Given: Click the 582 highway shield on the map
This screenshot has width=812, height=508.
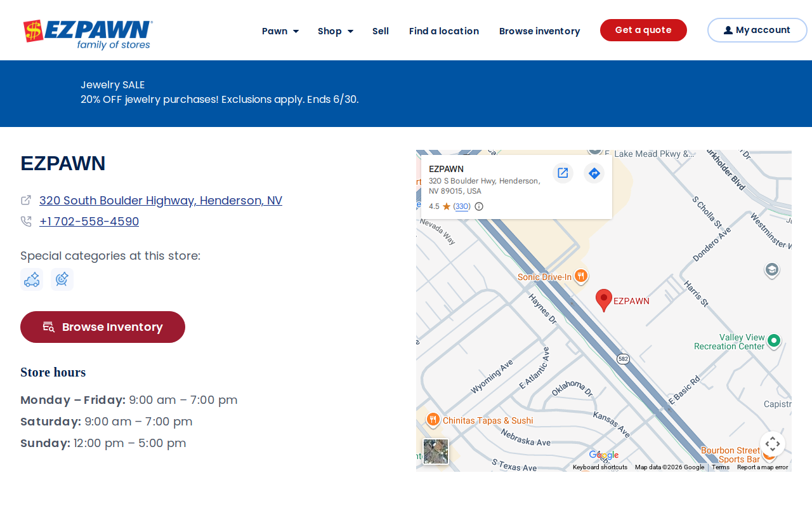Looking at the screenshot, I should tap(623, 359).
